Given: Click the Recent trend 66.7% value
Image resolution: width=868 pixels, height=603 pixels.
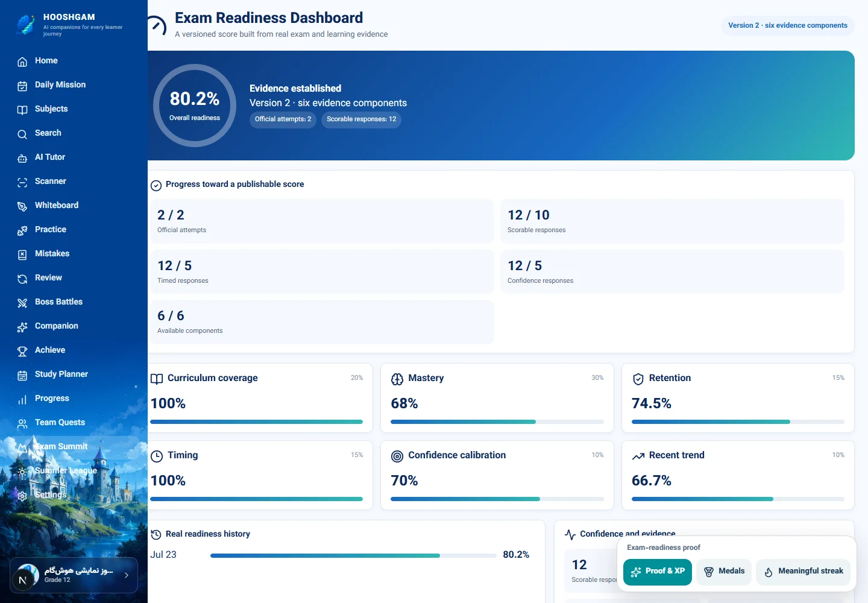Looking at the screenshot, I should (x=652, y=481).
